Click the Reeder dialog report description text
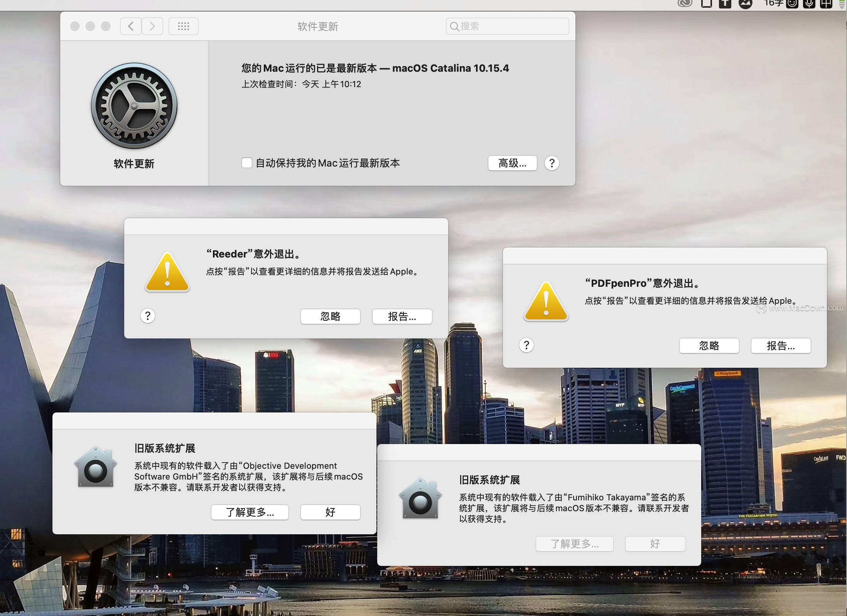Screen dimensions: 847x616 (312, 271)
